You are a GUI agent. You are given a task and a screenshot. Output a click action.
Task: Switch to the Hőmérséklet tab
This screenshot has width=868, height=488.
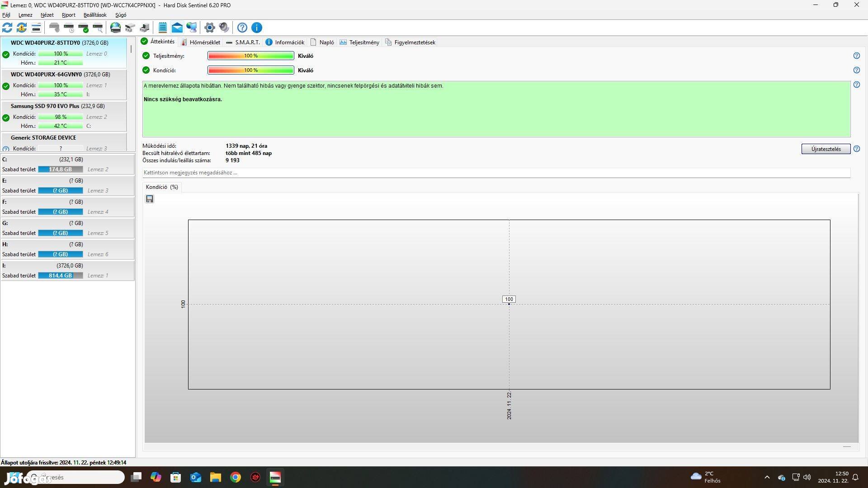pos(201,42)
